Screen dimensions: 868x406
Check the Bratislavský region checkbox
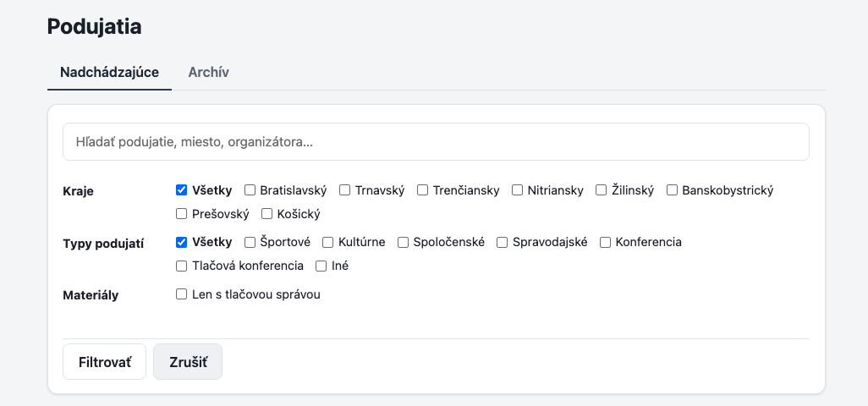tap(250, 190)
